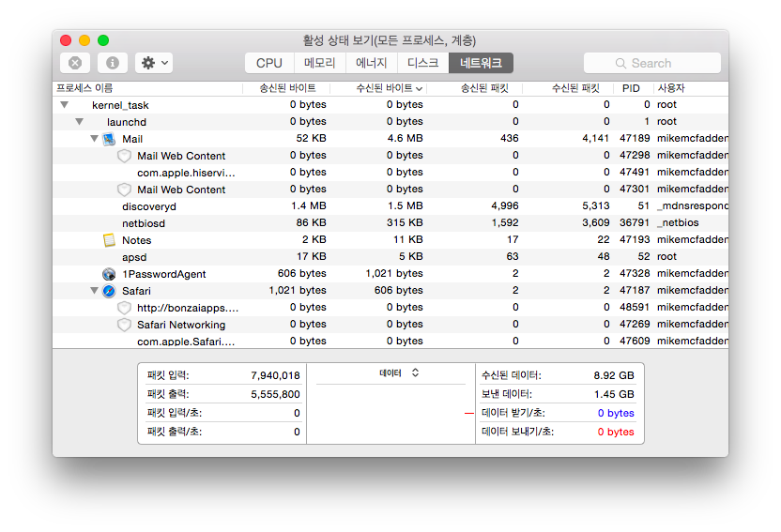Viewport: 781px width, 532px height.
Task: Click PID 47189 in Mail row
Action: [x=635, y=138]
